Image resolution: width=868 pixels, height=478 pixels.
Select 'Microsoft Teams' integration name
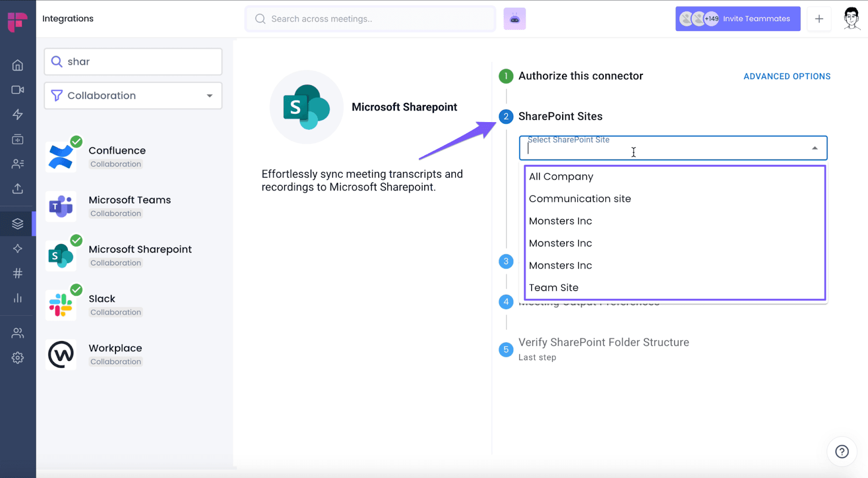[130, 200]
